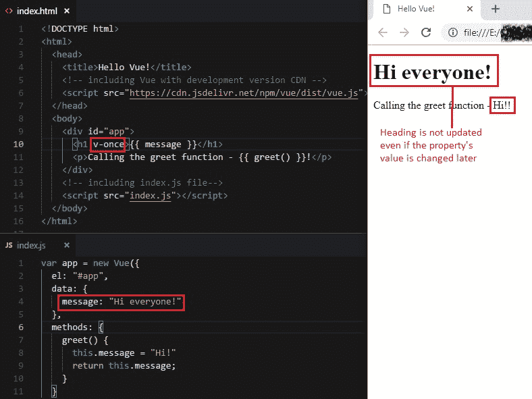Screen dimensions: 532x399
Task: Click the including index.js file comment
Action: tap(142, 183)
